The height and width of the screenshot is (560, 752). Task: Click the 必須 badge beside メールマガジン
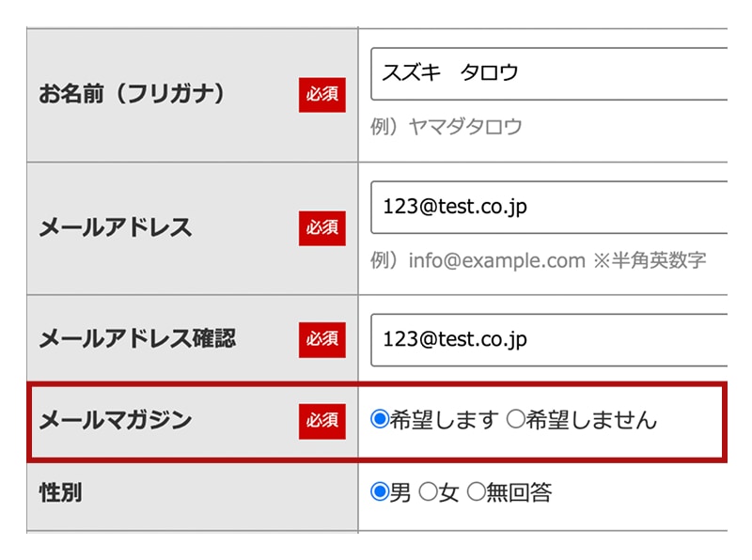[322, 420]
